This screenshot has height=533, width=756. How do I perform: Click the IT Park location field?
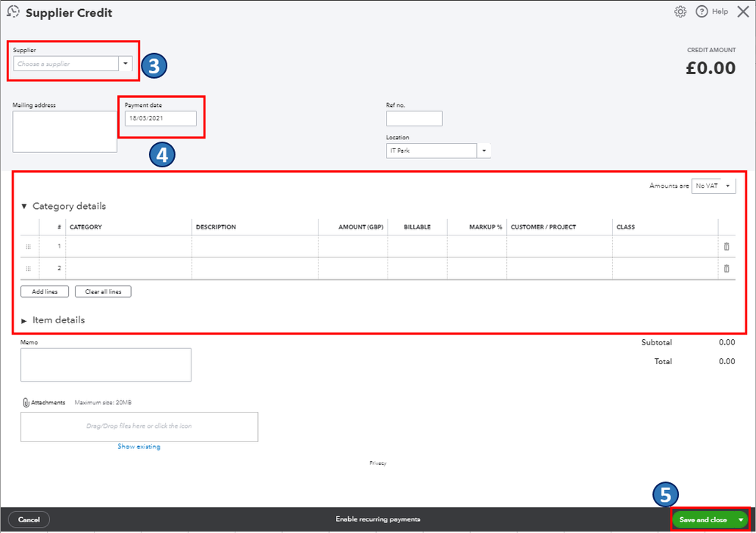(431, 151)
